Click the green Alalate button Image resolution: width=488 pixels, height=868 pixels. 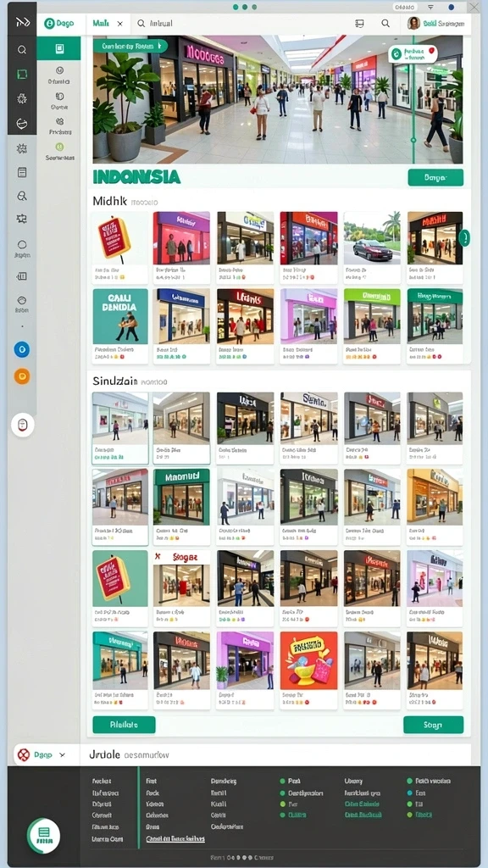124,724
